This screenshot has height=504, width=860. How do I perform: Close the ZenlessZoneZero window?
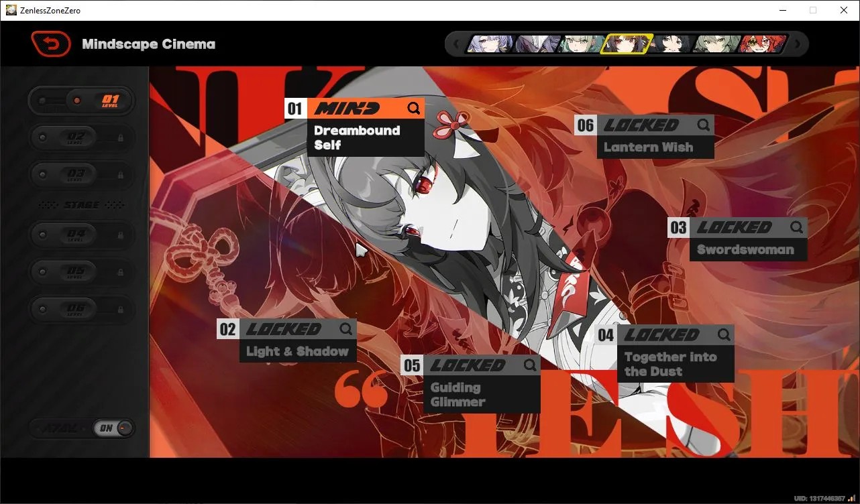pos(844,10)
